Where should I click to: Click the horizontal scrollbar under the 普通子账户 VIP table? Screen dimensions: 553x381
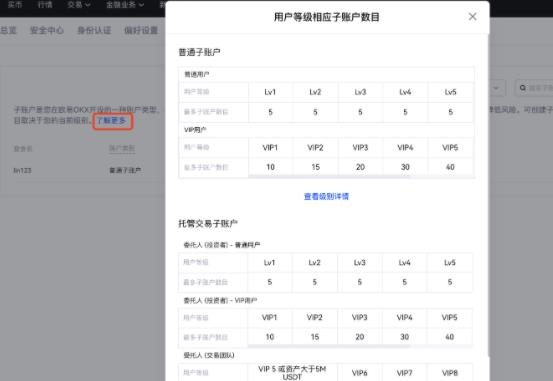point(329,176)
